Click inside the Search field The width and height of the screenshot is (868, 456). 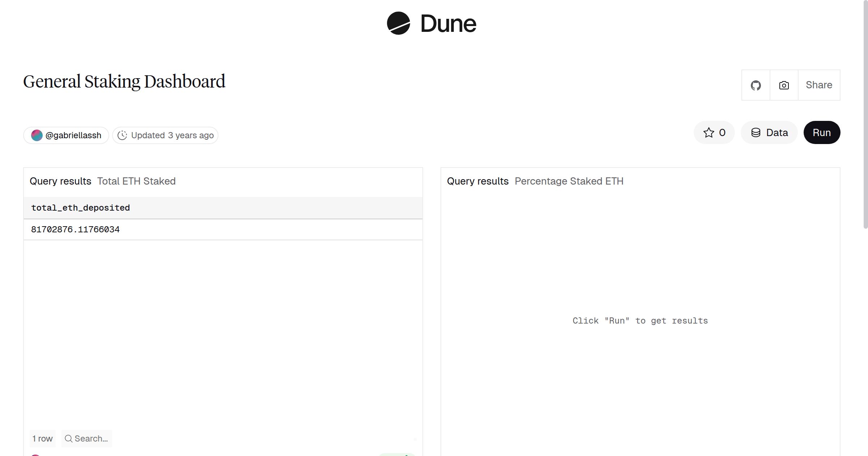pyautogui.click(x=90, y=438)
